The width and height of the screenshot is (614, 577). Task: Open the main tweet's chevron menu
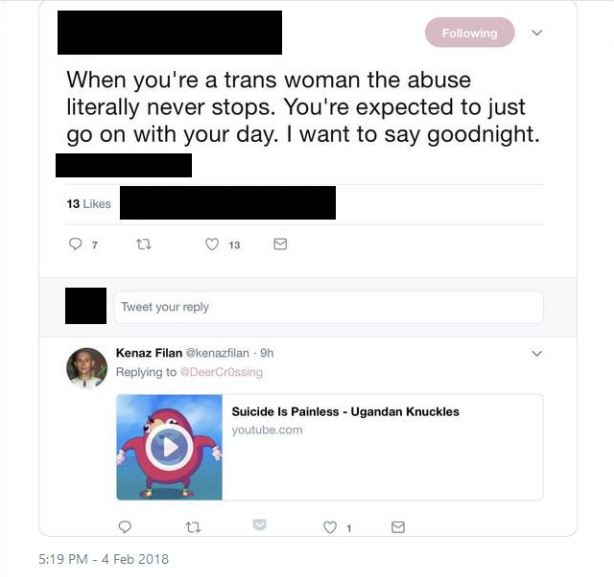pos(537,33)
